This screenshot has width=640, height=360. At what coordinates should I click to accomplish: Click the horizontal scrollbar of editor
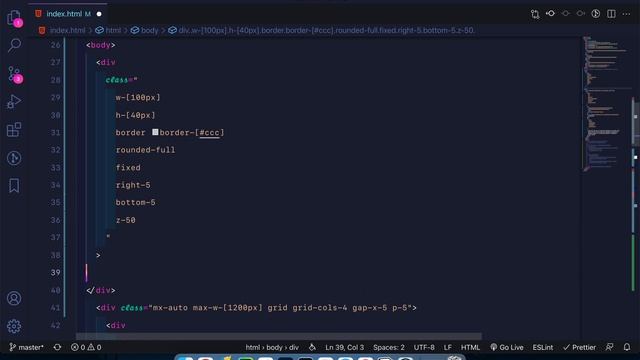click(279, 337)
